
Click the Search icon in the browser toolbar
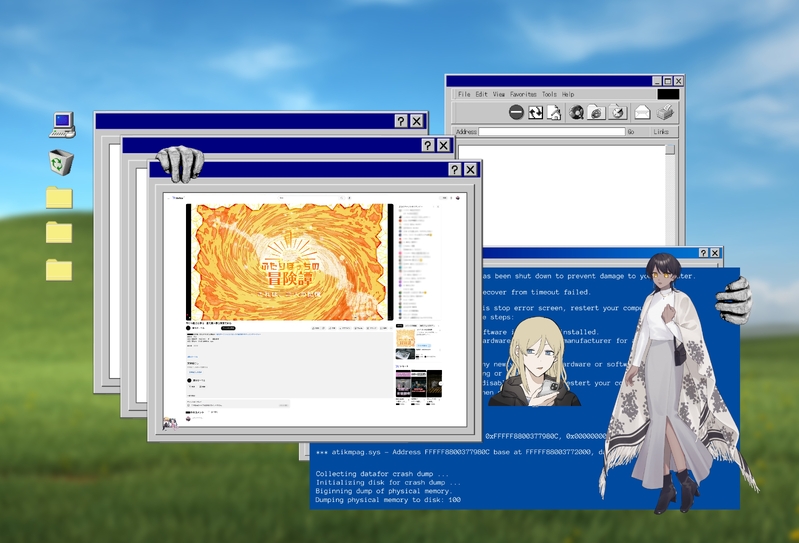point(576,113)
